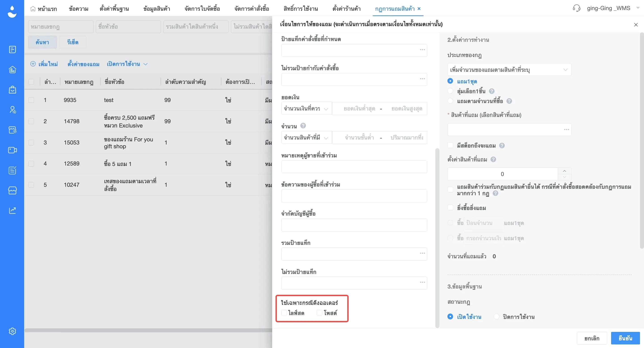Open help for สุ่มเลือก1ชิ้น option
The height and width of the screenshot is (348, 644).
(x=491, y=91)
